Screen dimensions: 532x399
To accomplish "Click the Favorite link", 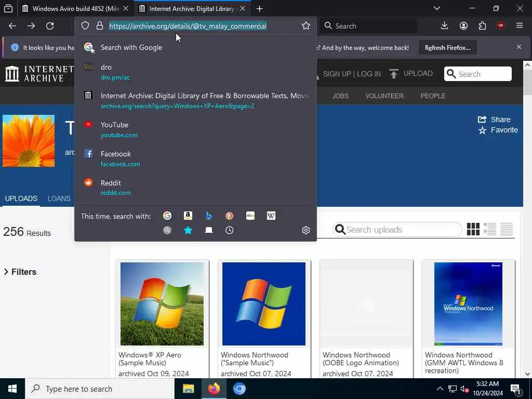I will tap(498, 130).
